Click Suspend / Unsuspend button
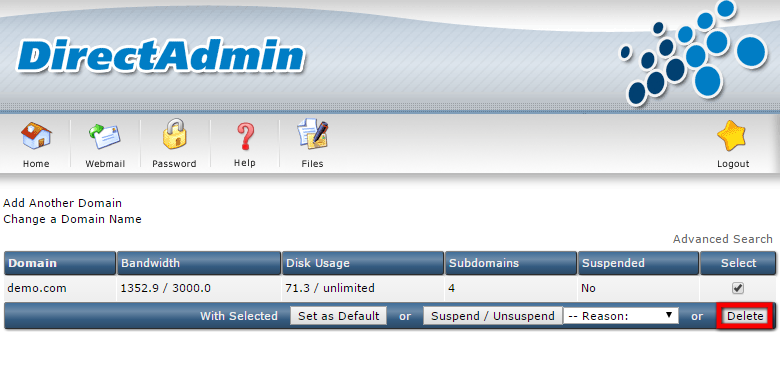780x372 pixels. click(492, 316)
